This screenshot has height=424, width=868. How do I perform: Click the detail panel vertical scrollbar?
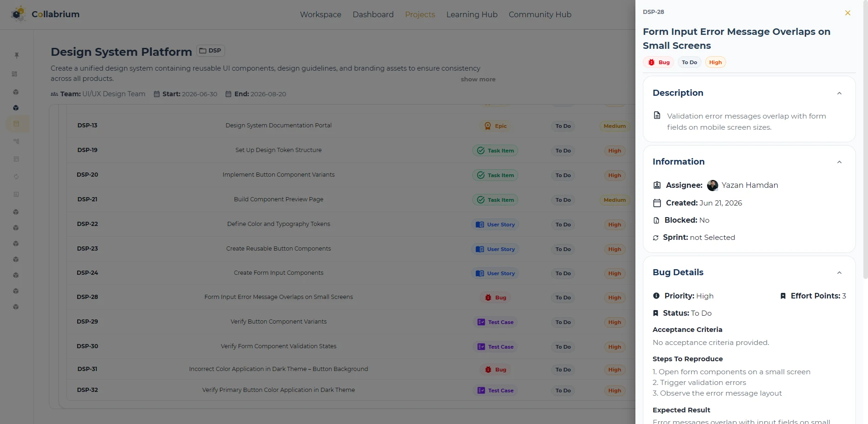coord(865,139)
